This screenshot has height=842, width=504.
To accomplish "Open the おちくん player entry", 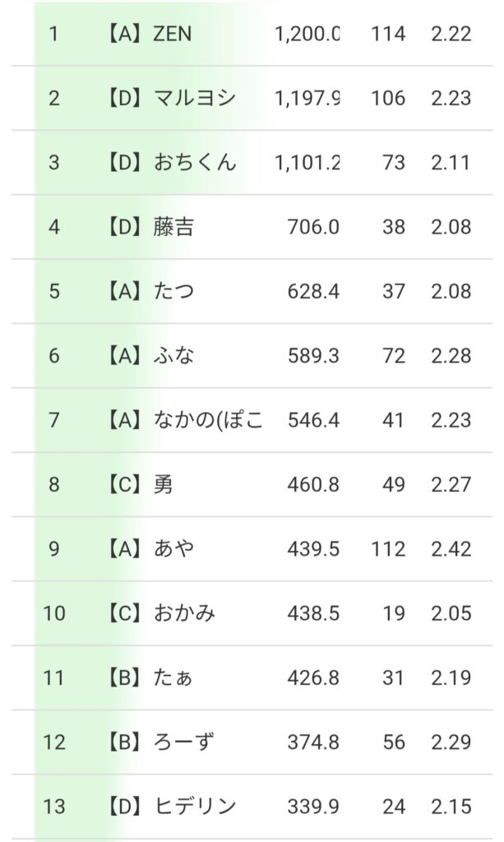I will point(195,163).
